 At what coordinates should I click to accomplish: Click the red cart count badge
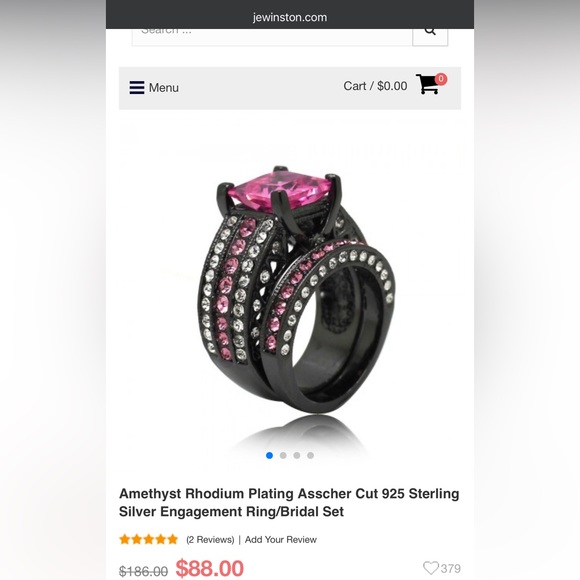tap(441, 79)
